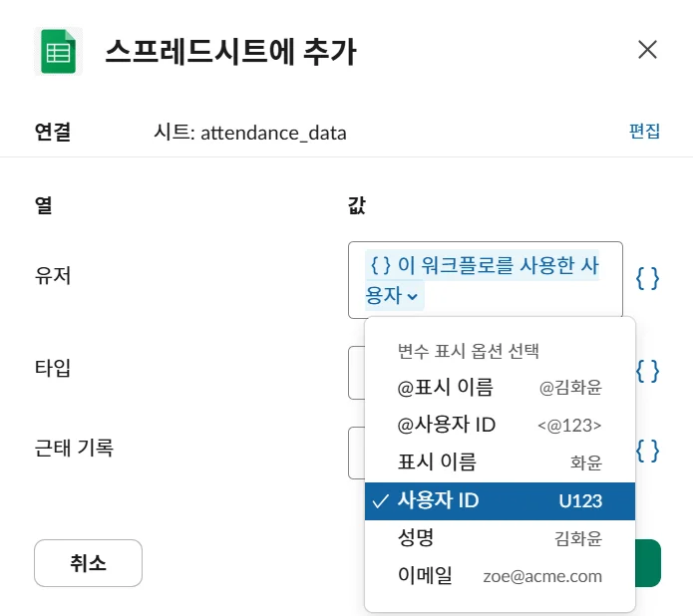
Task: Click the Google Sheets icon in header
Action: click(x=58, y=51)
